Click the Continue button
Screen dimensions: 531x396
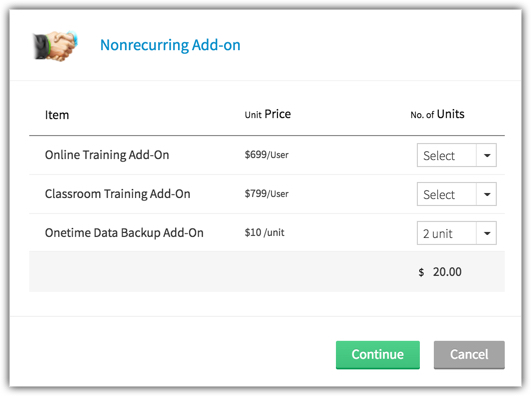coord(378,355)
